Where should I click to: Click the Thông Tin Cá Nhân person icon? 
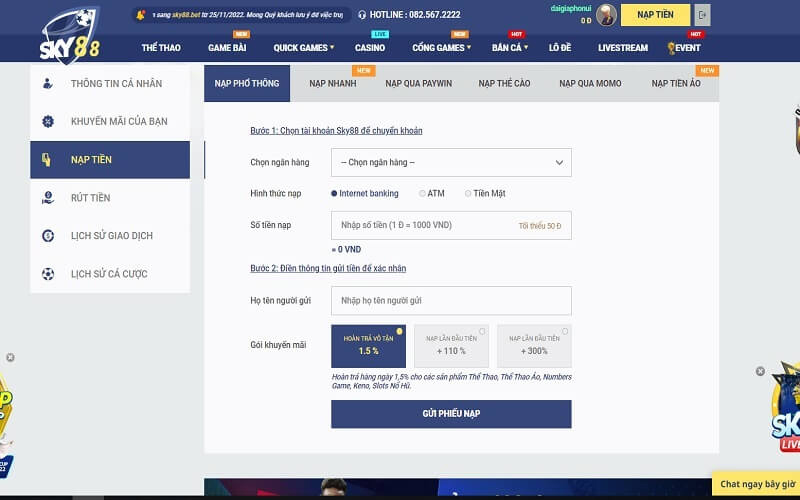coord(47,83)
